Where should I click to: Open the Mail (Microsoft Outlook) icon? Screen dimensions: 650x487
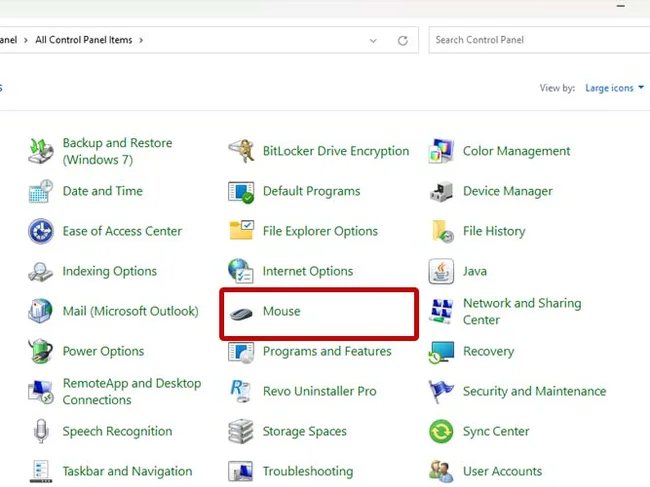pyautogui.click(x=40, y=311)
